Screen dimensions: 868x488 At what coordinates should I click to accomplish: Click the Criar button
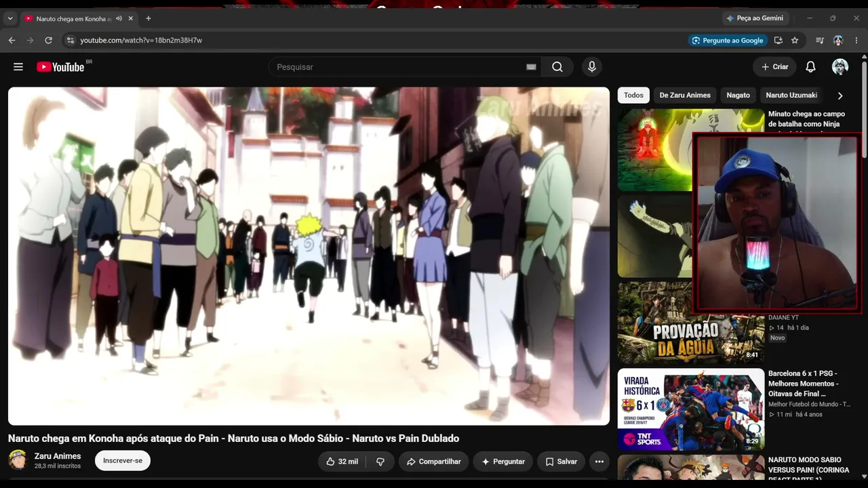click(x=774, y=67)
